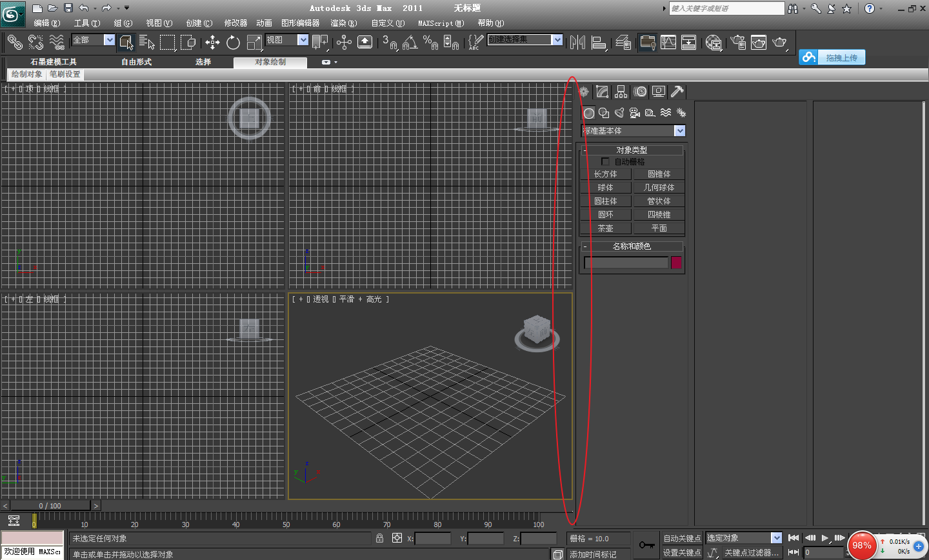Select the Cameras create category icon

[x=635, y=113]
